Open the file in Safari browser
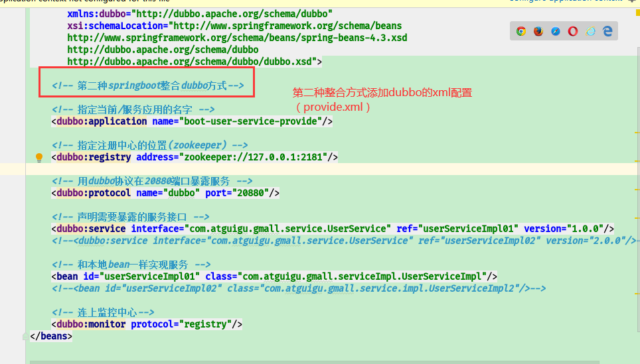Viewport: 640px width, 364px height. point(556,31)
